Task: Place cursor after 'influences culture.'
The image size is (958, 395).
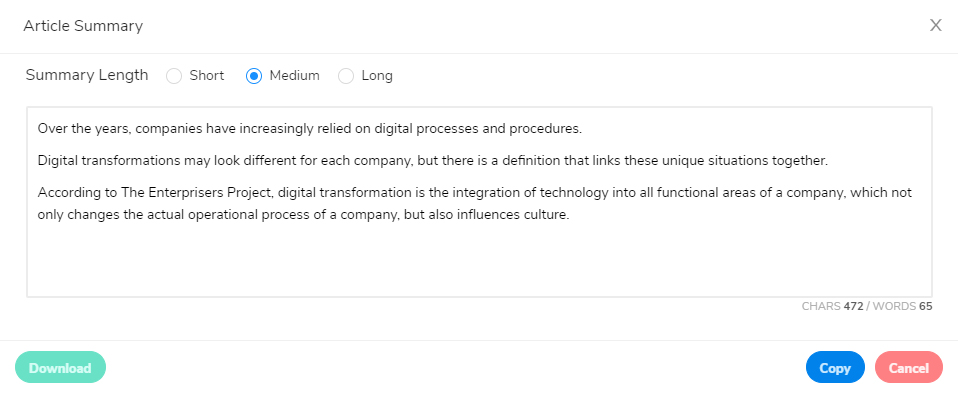Action: [x=569, y=216]
